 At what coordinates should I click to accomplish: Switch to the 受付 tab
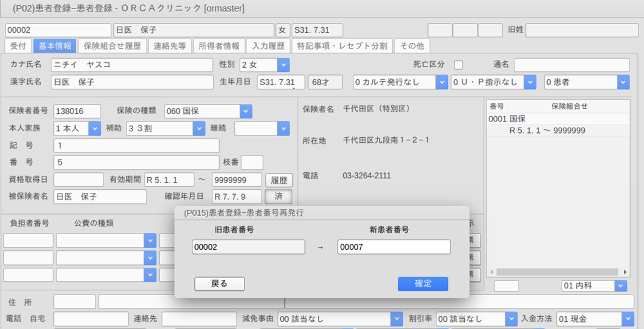[18, 46]
